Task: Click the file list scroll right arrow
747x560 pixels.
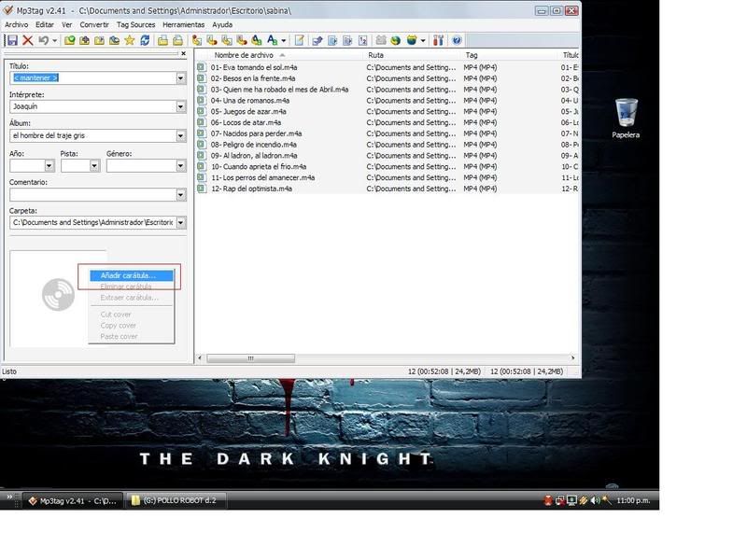Action: click(x=572, y=358)
